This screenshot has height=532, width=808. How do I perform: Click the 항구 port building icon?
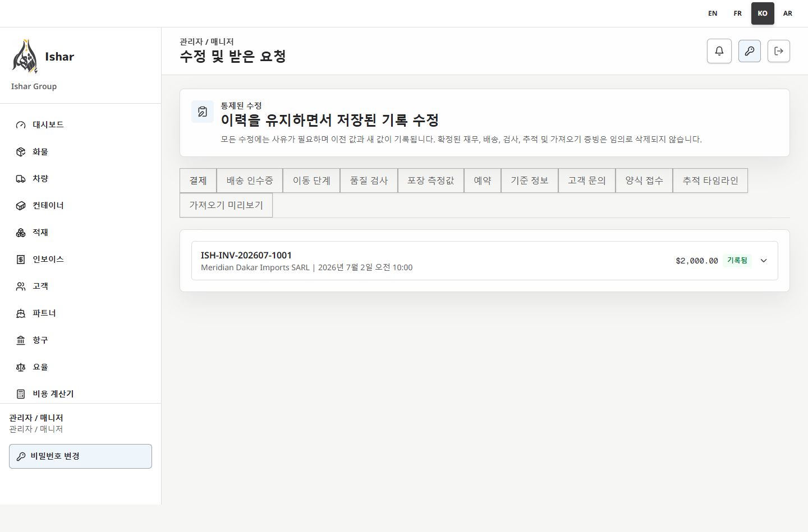(21, 340)
